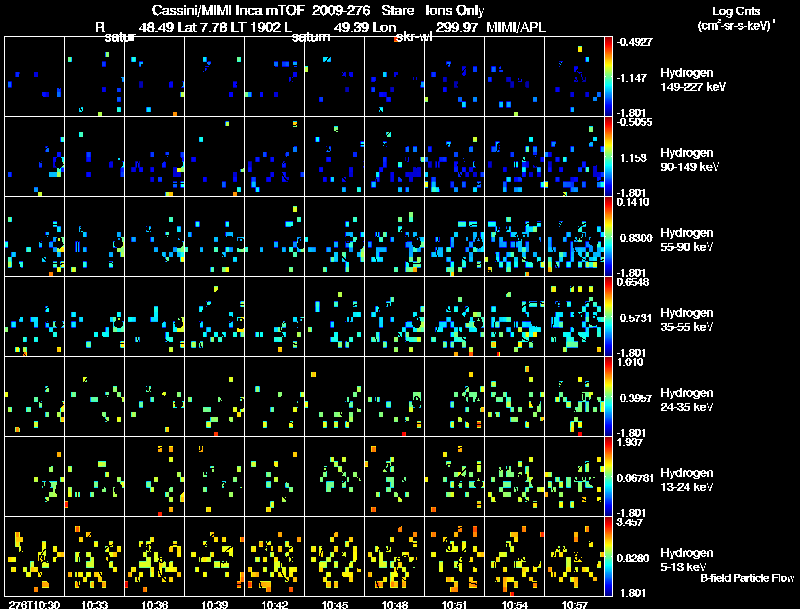This screenshot has height=609, width=800.
Task: Click the "MIMI/APL" credit text
Action: [516, 27]
